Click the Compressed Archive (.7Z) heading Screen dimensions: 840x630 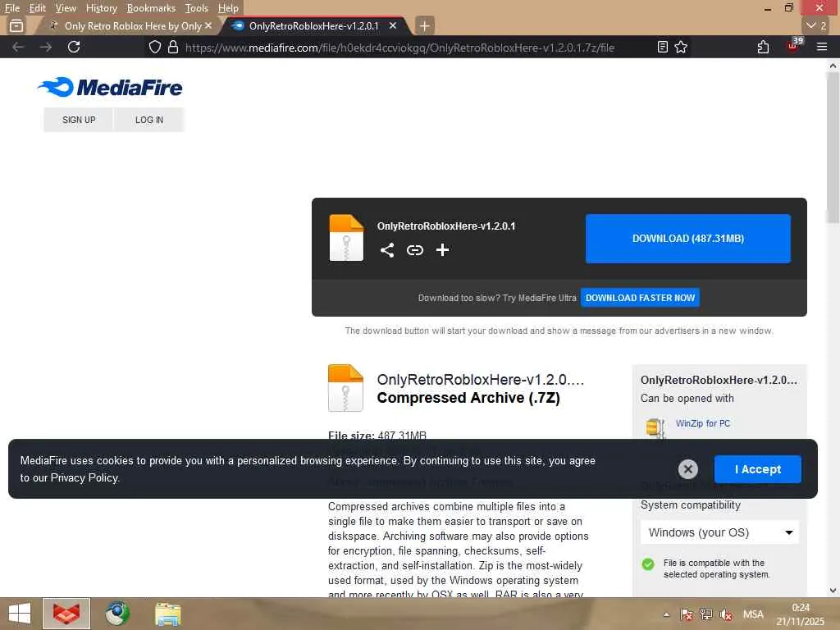pyautogui.click(x=468, y=398)
